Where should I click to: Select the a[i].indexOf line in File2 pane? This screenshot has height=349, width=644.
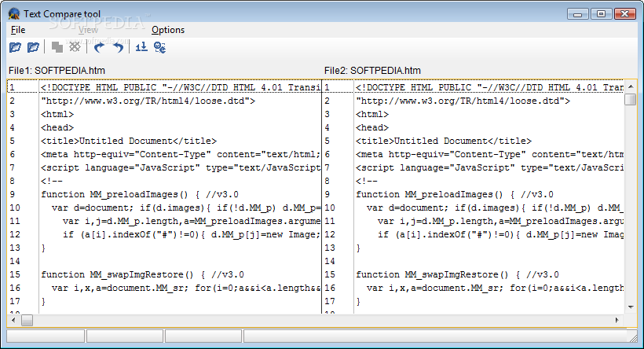(x=499, y=234)
